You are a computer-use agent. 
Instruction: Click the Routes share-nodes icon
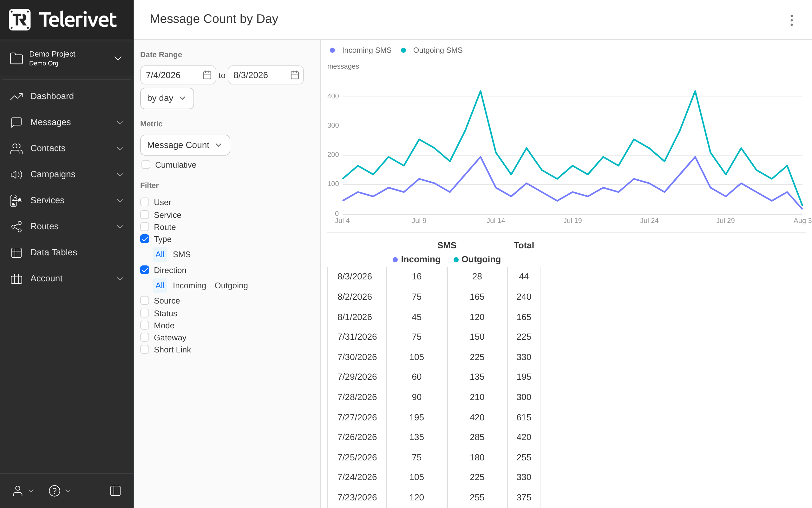coord(16,226)
